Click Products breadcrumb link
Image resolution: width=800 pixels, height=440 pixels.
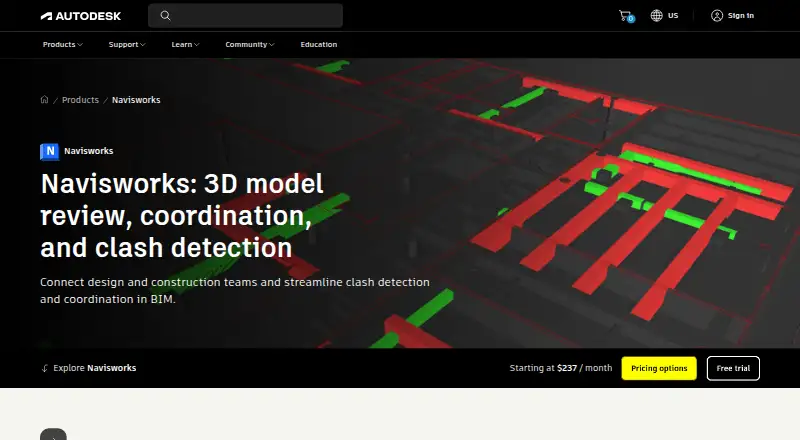pos(81,100)
